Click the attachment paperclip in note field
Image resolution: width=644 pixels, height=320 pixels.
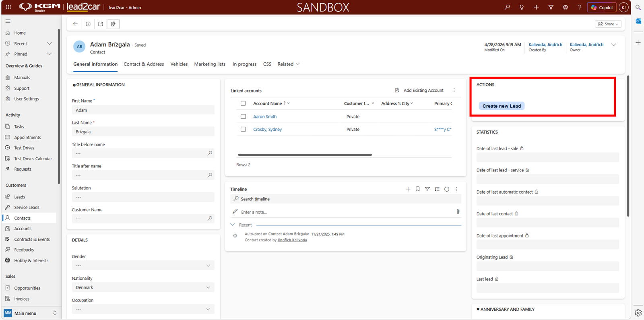point(458,212)
